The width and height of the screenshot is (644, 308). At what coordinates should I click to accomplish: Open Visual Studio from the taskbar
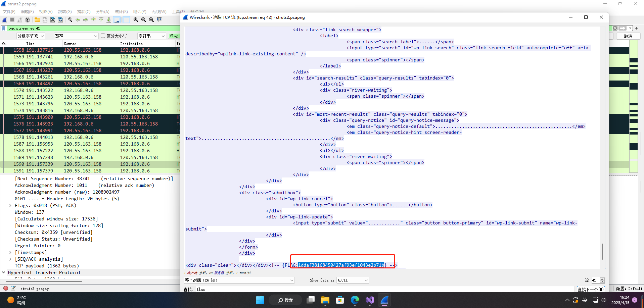(370, 300)
